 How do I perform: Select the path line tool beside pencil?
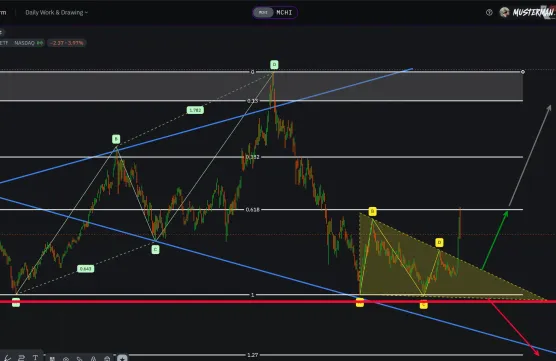[x=21, y=358]
